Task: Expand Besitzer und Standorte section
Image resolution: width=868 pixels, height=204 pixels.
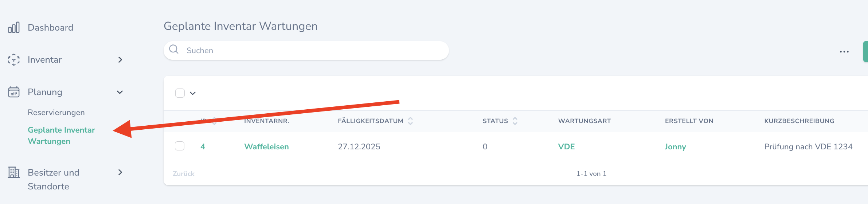Action: [120, 172]
